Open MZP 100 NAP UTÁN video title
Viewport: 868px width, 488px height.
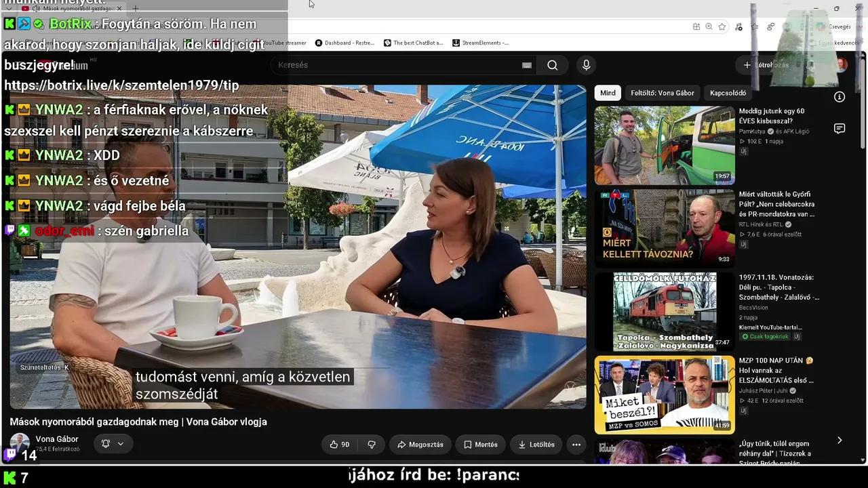[x=776, y=370]
